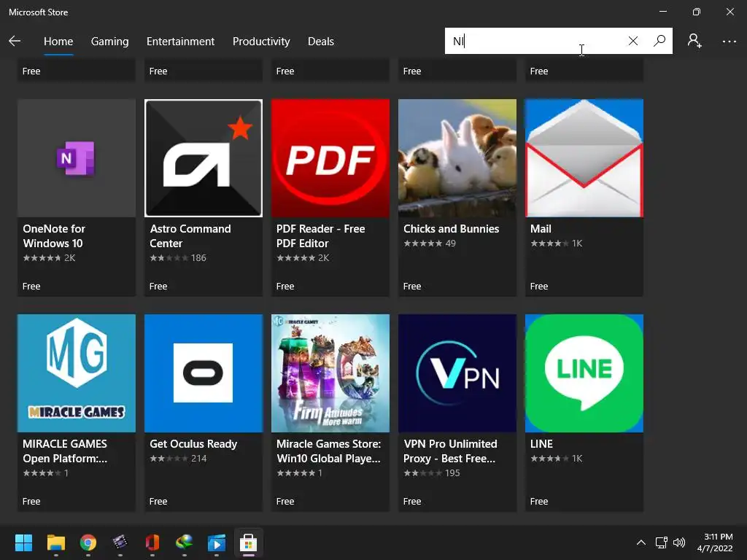Click Free price under Mail
The width and height of the screenshot is (747, 560).
539,286
